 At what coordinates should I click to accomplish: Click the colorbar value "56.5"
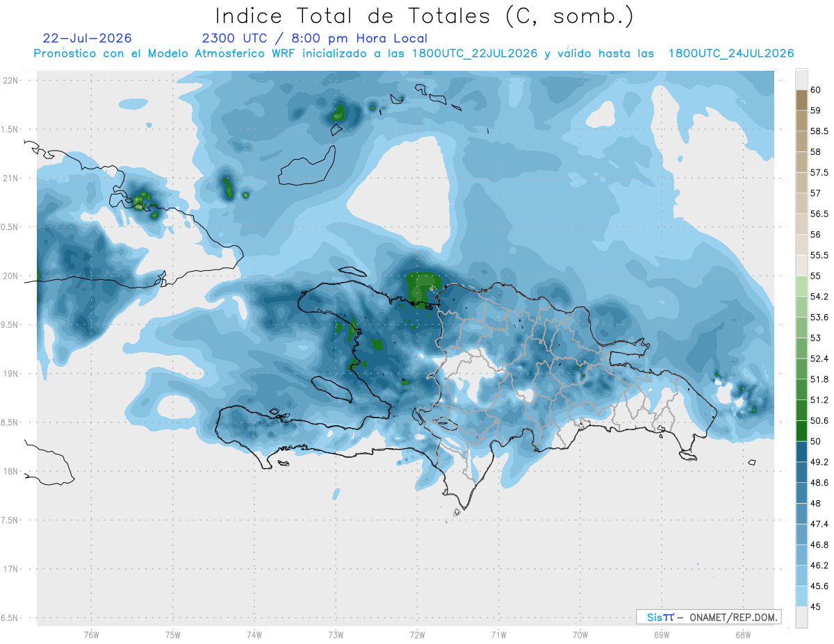pyautogui.click(x=819, y=214)
